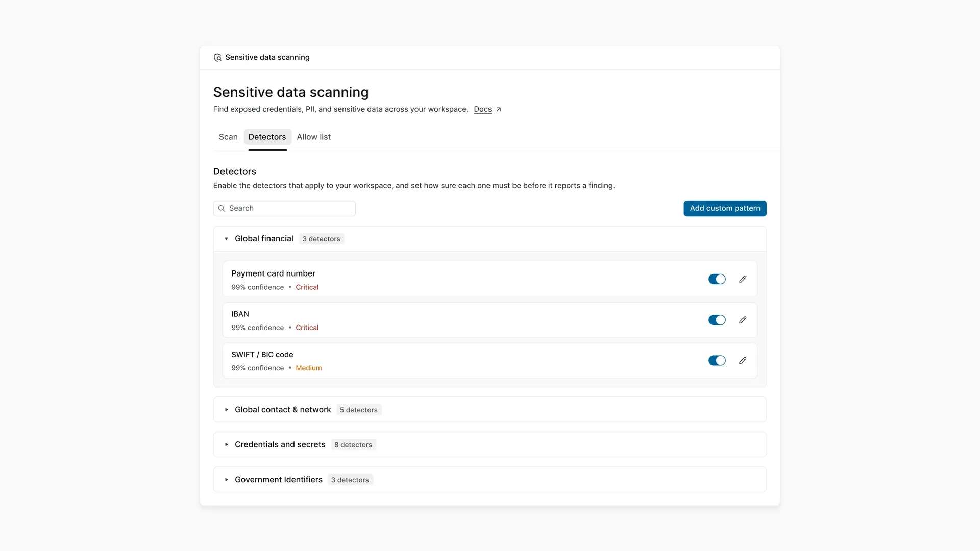Click the '8 detectors' badge
This screenshot has width=980, height=551.
353,445
